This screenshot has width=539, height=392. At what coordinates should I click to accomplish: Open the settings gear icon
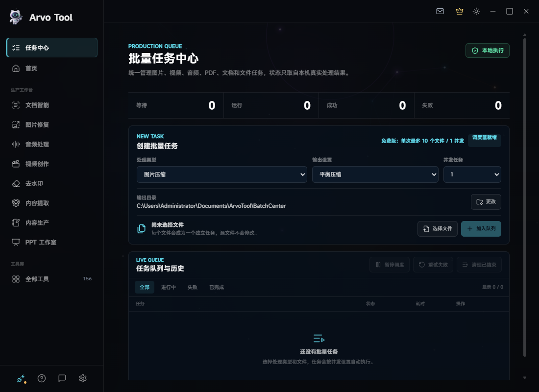tap(83, 378)
